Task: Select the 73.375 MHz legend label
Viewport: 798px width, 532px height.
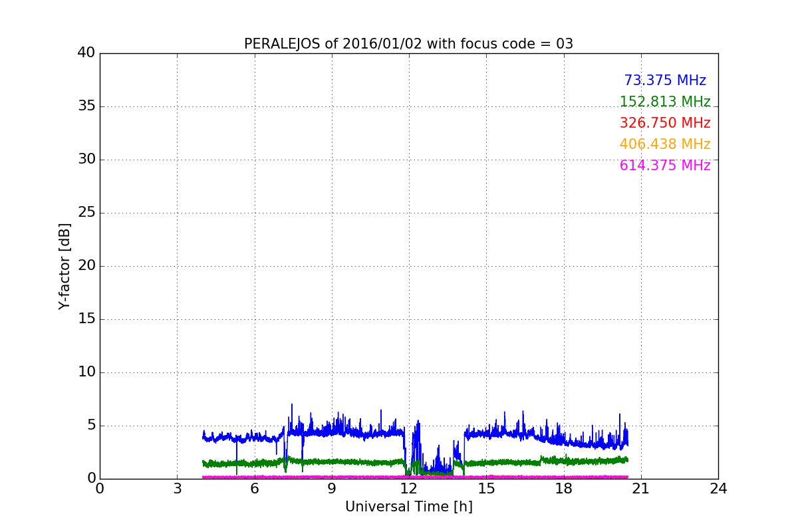Action: point(665,80)
